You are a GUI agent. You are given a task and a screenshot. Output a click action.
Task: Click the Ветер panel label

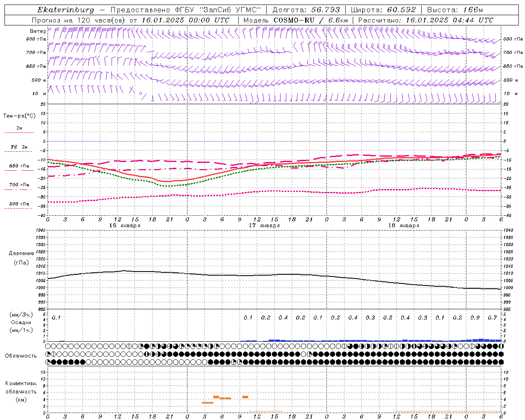coord(38,31)
